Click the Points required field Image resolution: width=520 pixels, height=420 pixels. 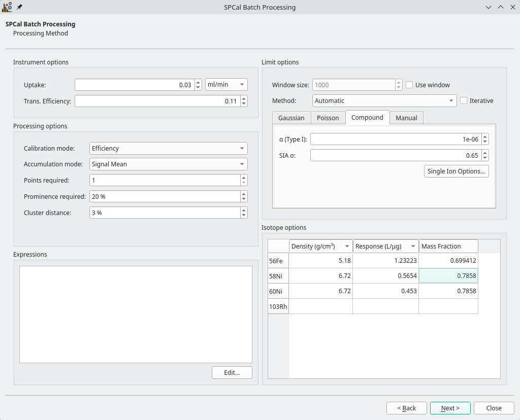coord(165,180)
